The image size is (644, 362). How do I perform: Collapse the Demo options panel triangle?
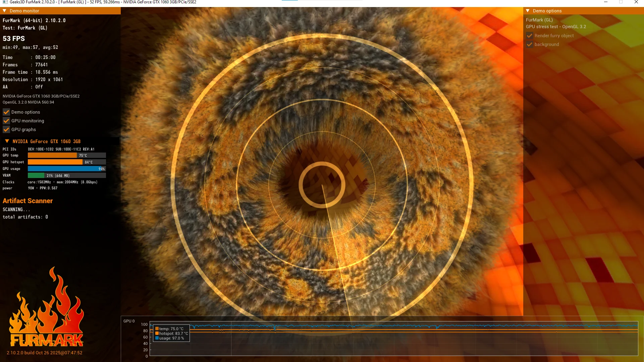click(x=528, y=11)
